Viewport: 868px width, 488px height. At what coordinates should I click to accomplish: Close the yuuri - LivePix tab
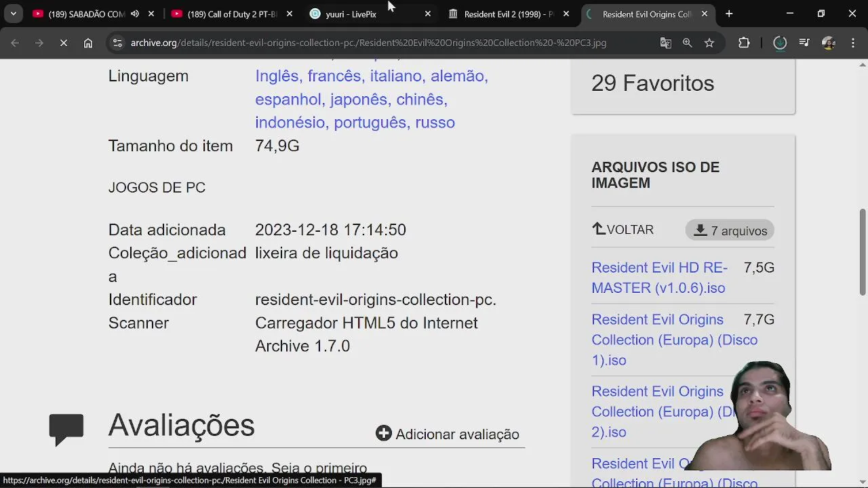pyautogui.click(x=428, y=14)
